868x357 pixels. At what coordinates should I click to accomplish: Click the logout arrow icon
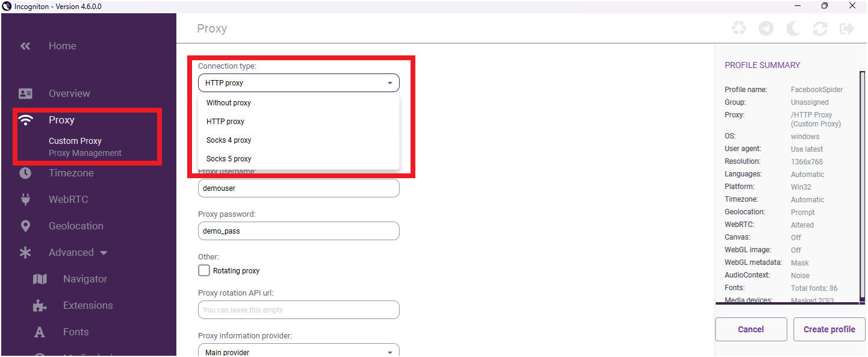coord(847,28)
